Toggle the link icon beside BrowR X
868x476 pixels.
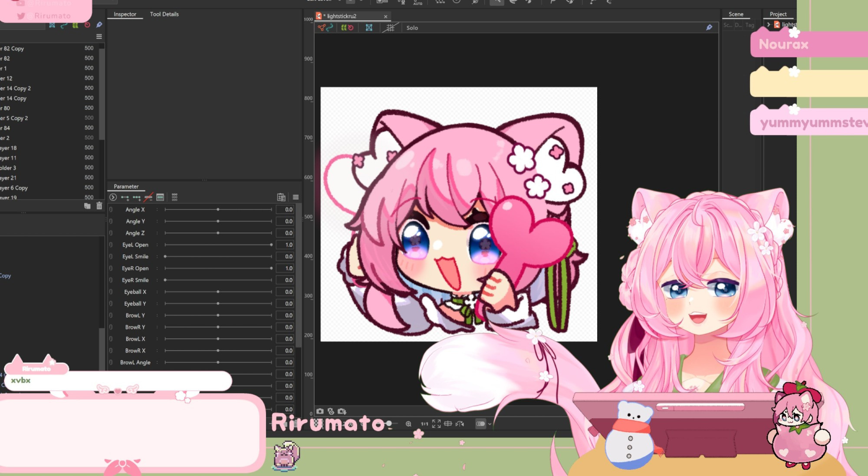(111, 350)
